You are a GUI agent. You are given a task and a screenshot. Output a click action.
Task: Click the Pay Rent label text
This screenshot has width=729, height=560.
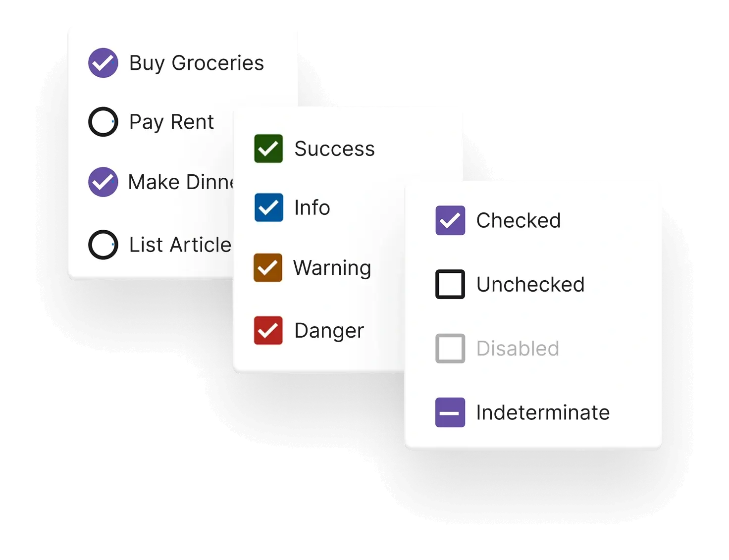coord(171,121)
